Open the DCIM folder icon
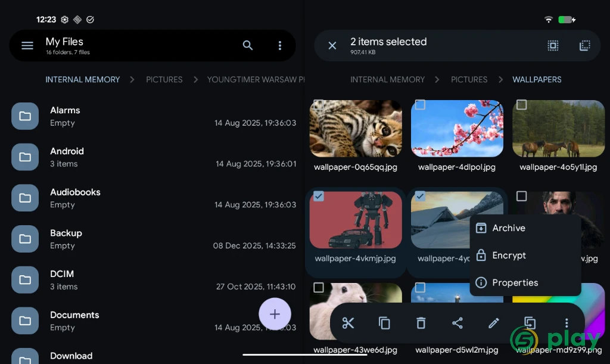610x364 pixels. tap(25, 279)
